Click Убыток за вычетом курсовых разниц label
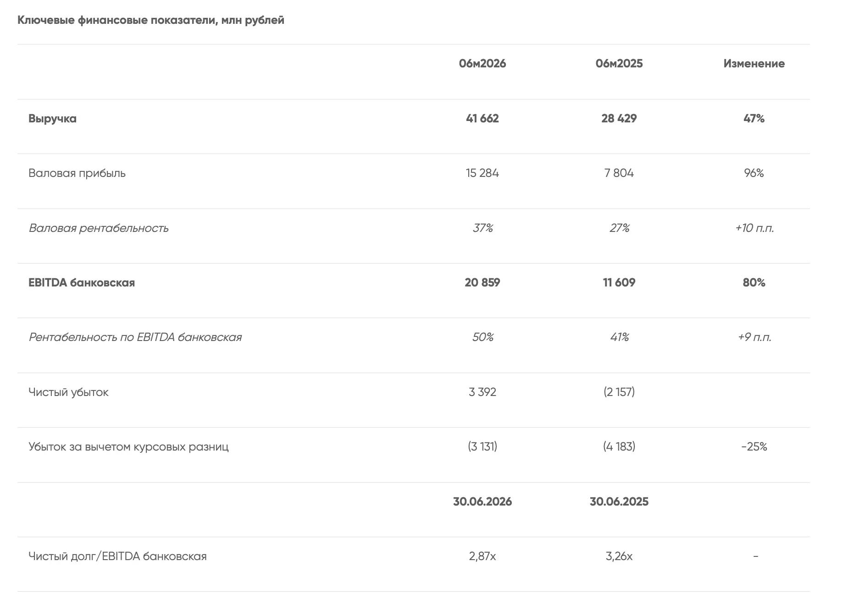Screen dimensions: 865x616 [128, 447]
